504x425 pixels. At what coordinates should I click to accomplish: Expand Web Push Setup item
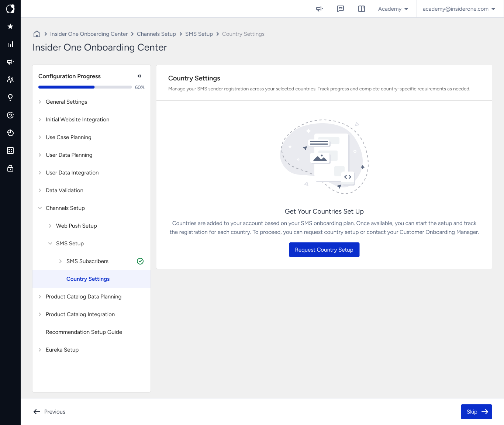pos(92,226)
